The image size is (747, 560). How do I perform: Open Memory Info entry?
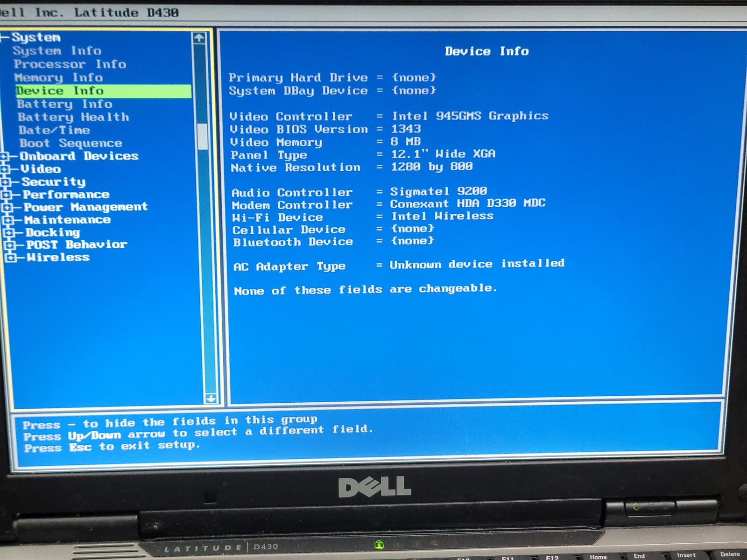coord(59,77)
